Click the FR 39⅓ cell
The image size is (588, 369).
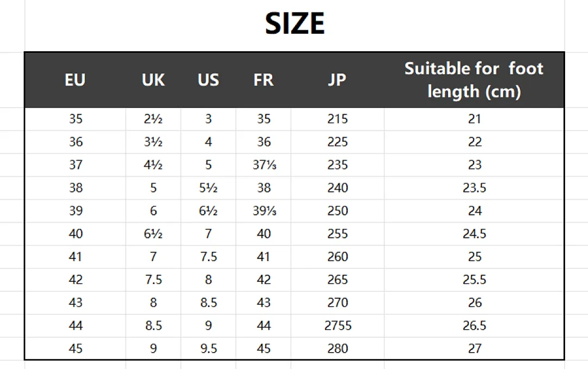coord(264,211)
